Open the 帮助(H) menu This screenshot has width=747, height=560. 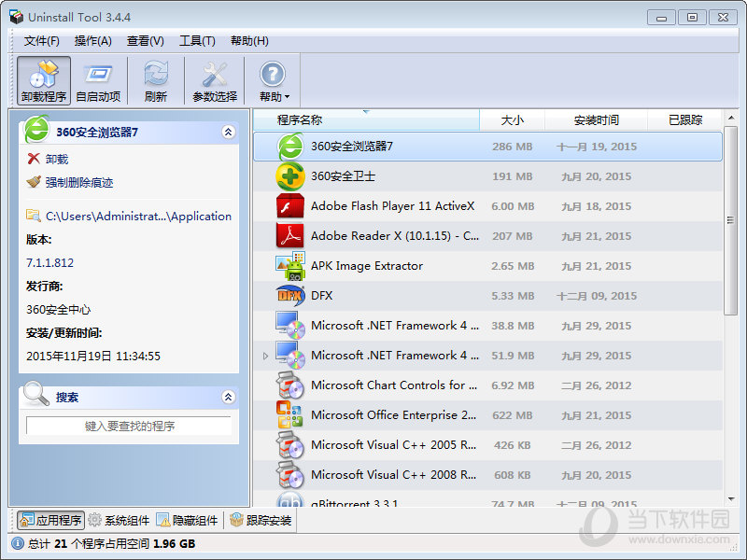click(249, 41)
